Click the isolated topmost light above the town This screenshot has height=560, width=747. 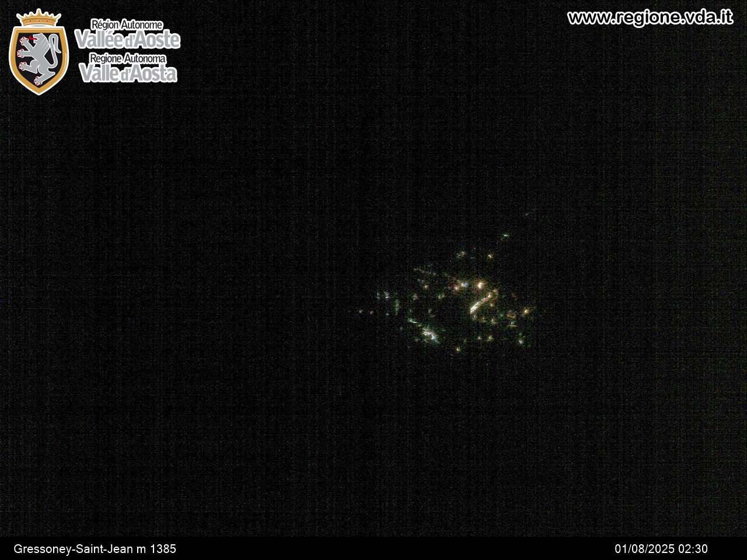click(505, 236)
